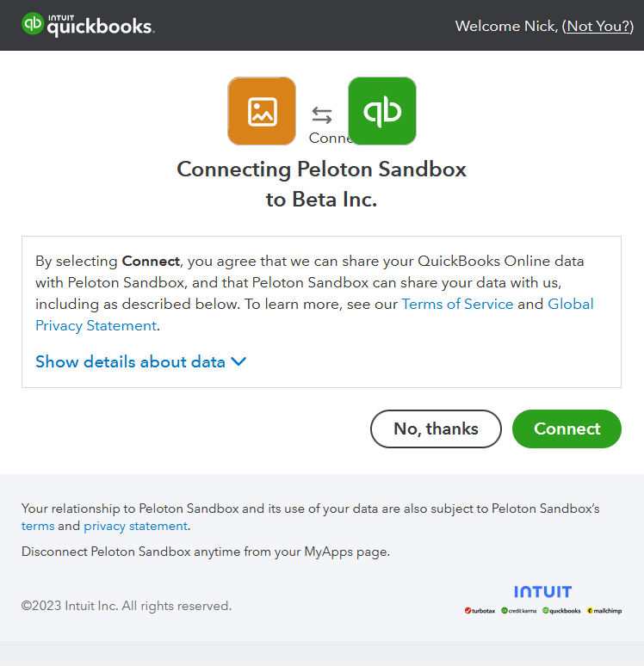Click the copyright 2023 Intuit Inc. text

[x=127, y=606]
